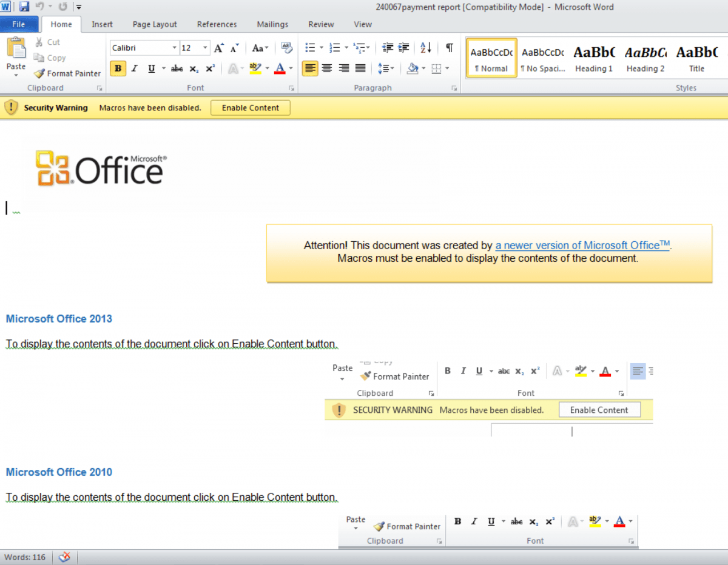
Task: Switch to the Insert tab
Action: pos(103,24)
